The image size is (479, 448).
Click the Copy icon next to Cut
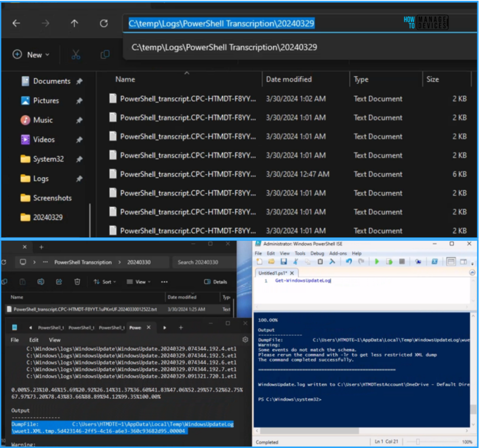[105, 55]
